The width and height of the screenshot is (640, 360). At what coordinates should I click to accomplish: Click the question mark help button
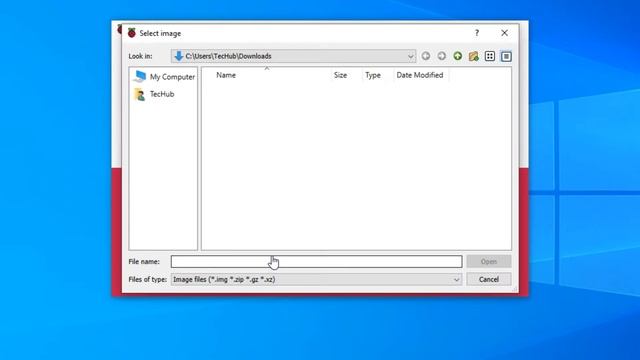477,33
